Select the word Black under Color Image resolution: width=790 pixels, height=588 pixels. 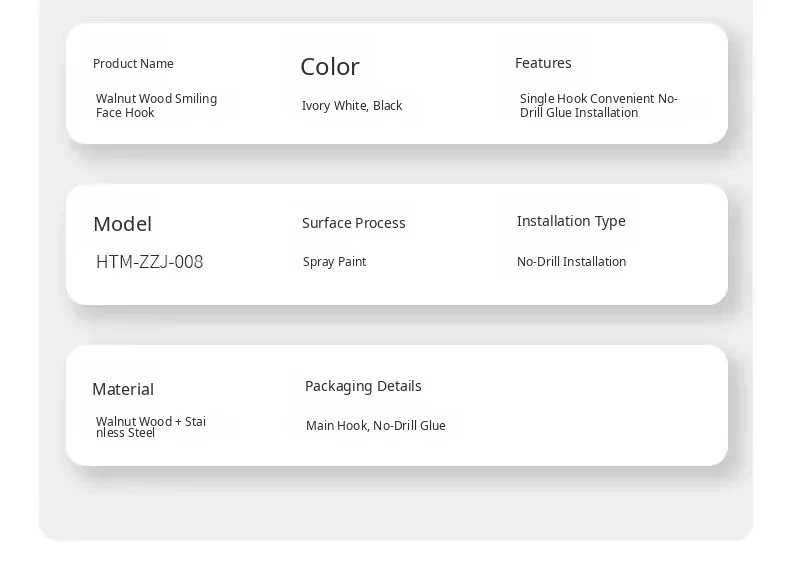(x=388, y=106)
